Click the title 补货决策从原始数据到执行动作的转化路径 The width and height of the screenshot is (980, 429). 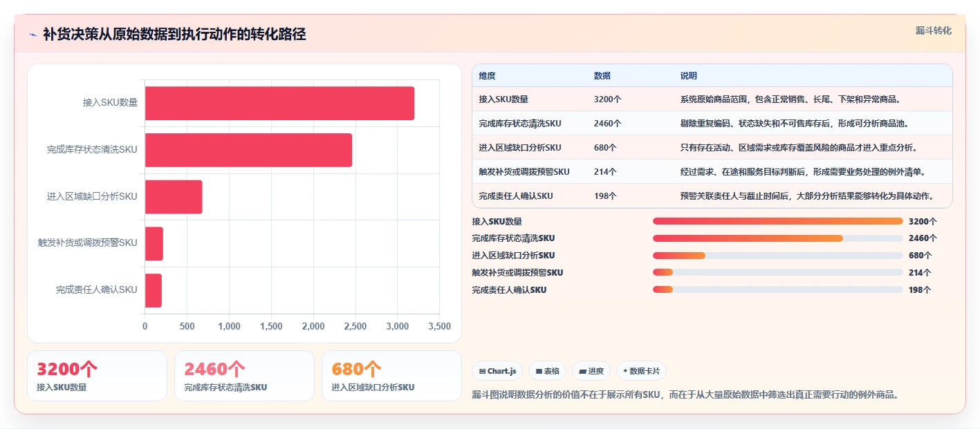(x=174, y=35)
